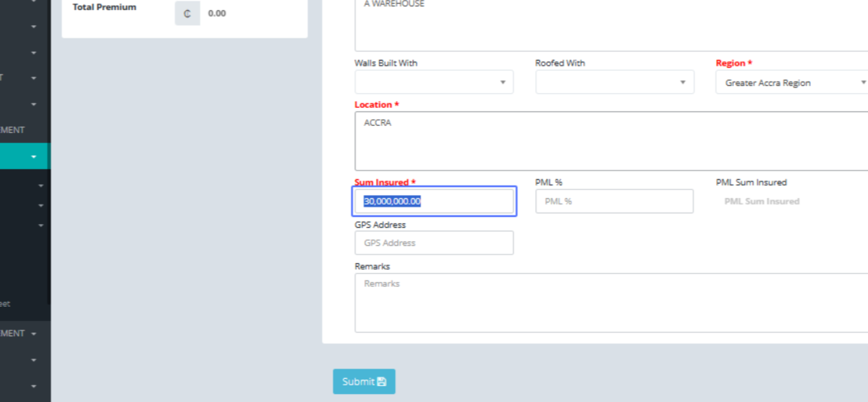Click the save icon on Submit button

click(x=382, y=382)
